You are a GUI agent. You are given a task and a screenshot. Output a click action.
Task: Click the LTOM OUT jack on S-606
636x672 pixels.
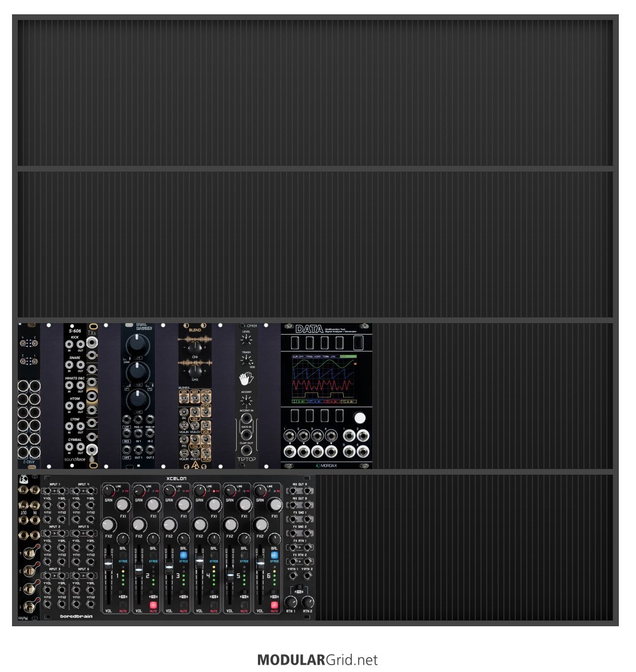tap(80, 426)
